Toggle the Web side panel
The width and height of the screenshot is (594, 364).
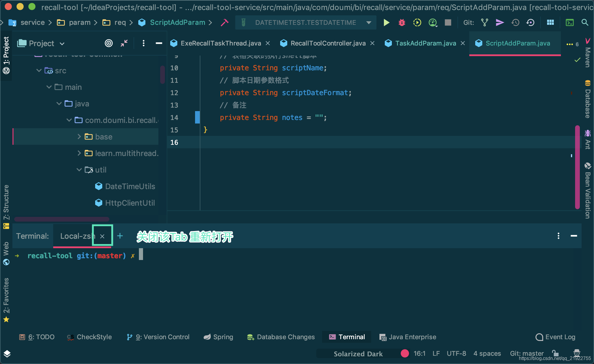6,253
